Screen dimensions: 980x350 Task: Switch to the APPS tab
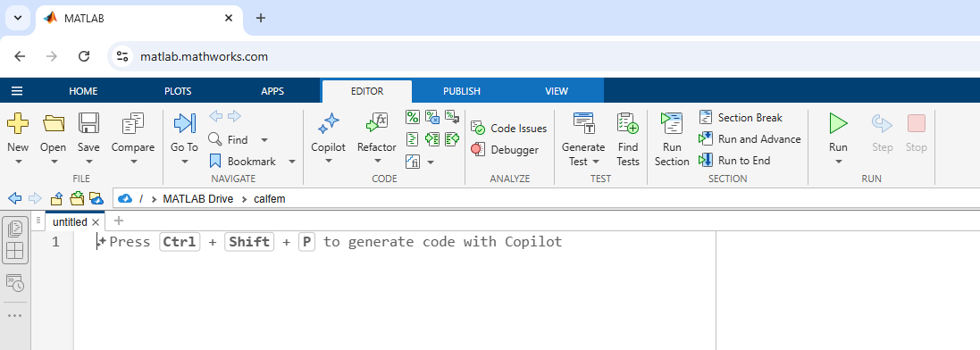272,91
